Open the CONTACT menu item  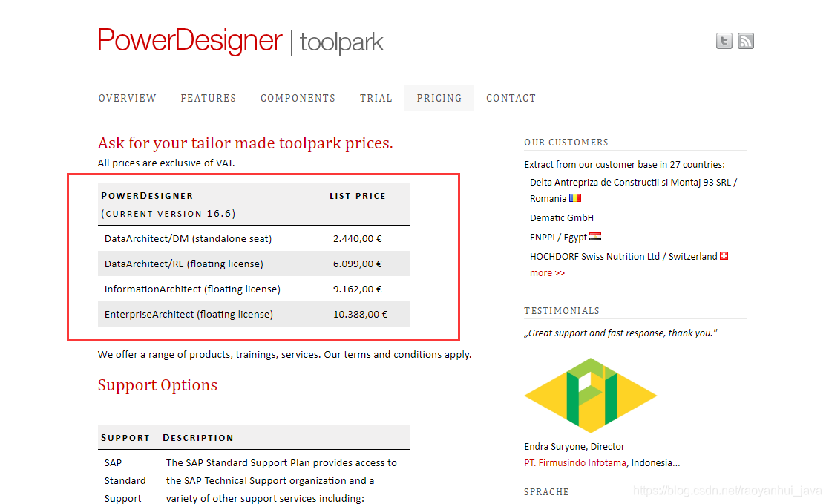511,99
